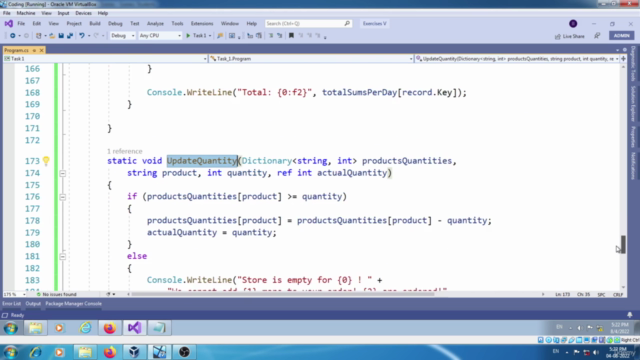Click the 1 reference CodeLens link
Image resolution: width=640 pixels, height=360 pixels.
[x=124, y=151]
